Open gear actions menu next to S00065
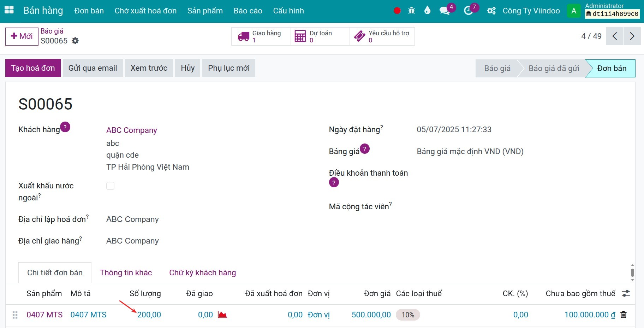This screenshot has height=328, width=644. click(75, 41)
